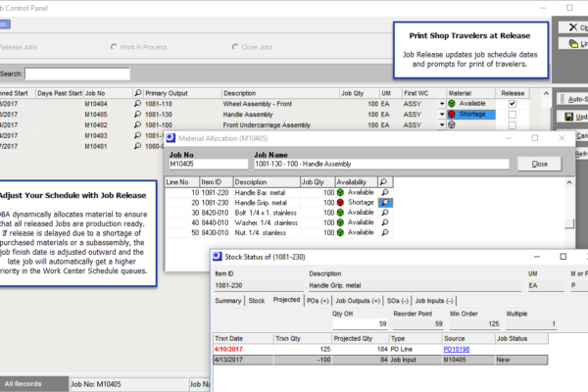Open the SOs (-) tab
Viewport: 588px width, 392px height.
[398, 301]
